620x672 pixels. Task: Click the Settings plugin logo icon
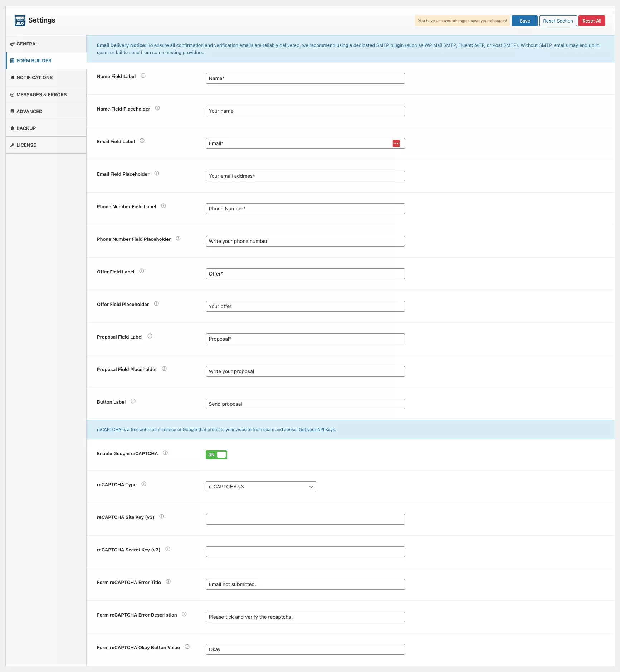pos(20,21)
